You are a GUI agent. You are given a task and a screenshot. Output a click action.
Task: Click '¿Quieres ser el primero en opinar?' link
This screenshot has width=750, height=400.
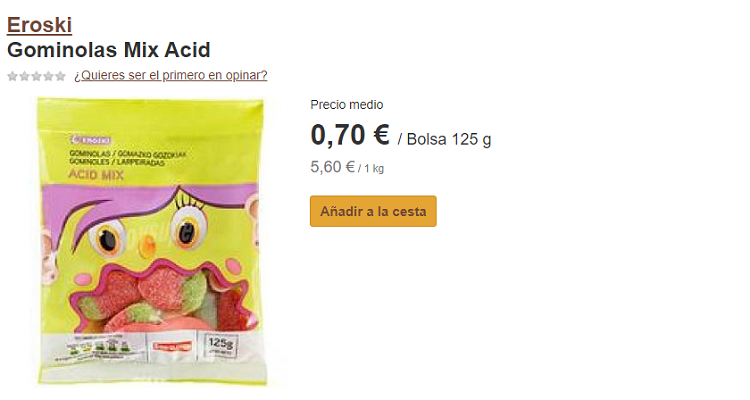point(171,75)
